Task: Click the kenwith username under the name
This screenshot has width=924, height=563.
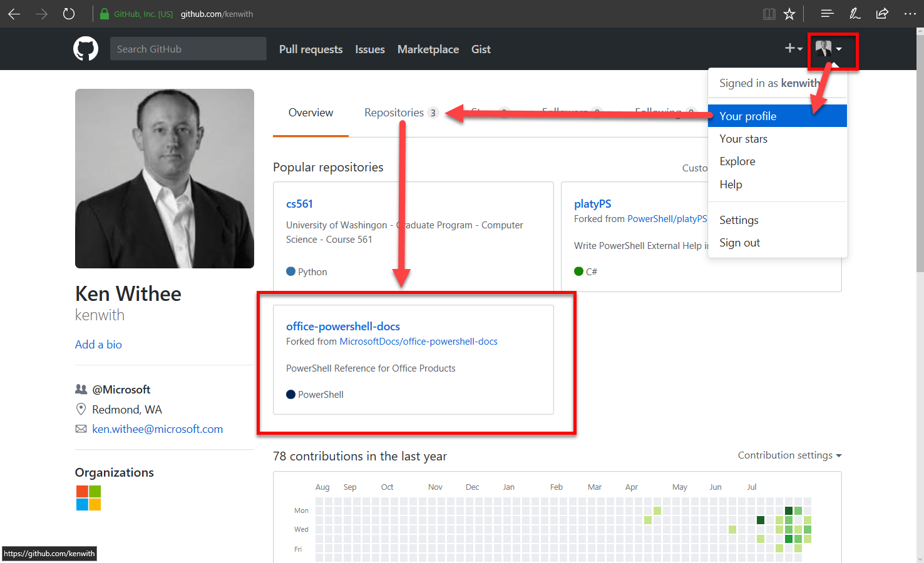Action: 100,315
